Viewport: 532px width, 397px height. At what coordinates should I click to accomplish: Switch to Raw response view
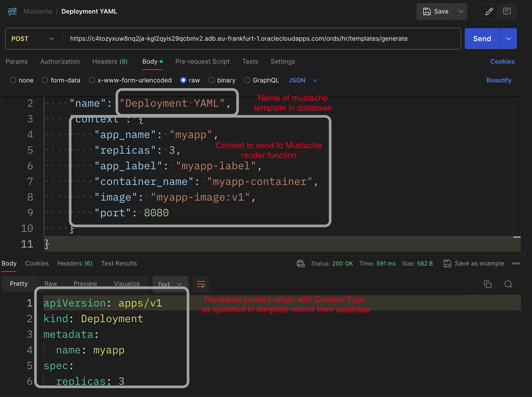coord(51,284)
